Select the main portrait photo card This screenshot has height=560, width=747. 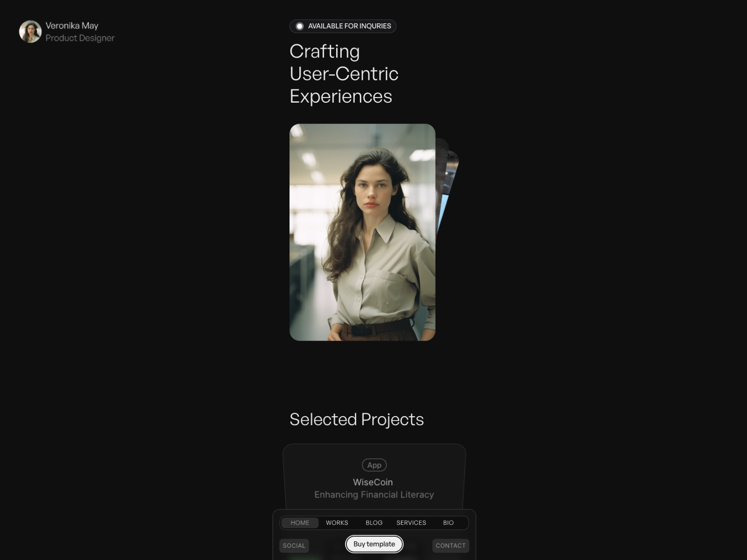point(362,232)
